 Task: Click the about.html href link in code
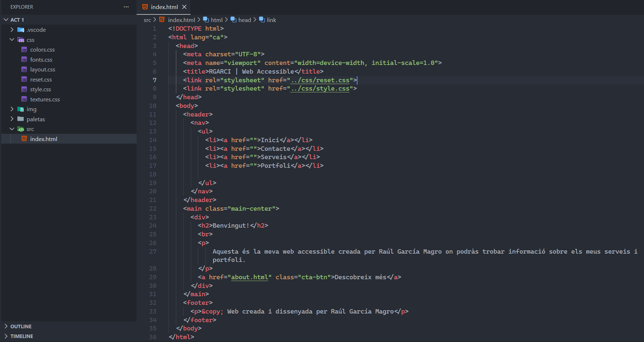pyautogui.click(x=249, y=277)
